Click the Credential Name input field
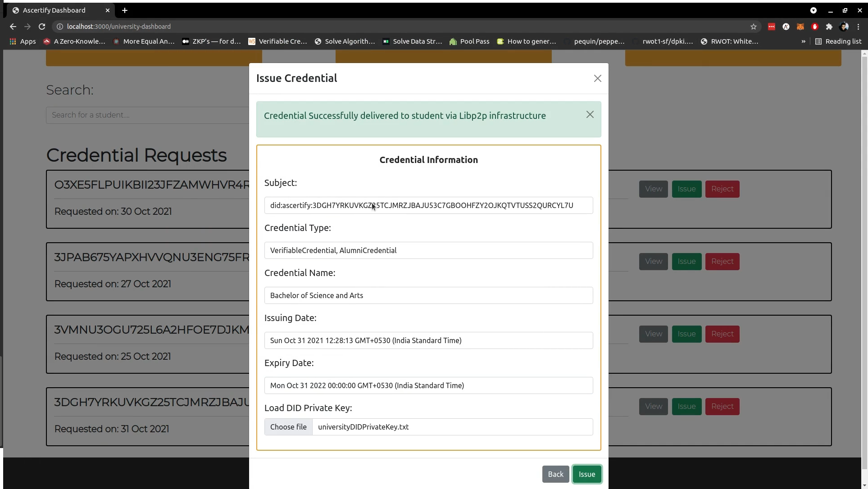The height and width of the screenshot is (489, 868). click(428, 295)
